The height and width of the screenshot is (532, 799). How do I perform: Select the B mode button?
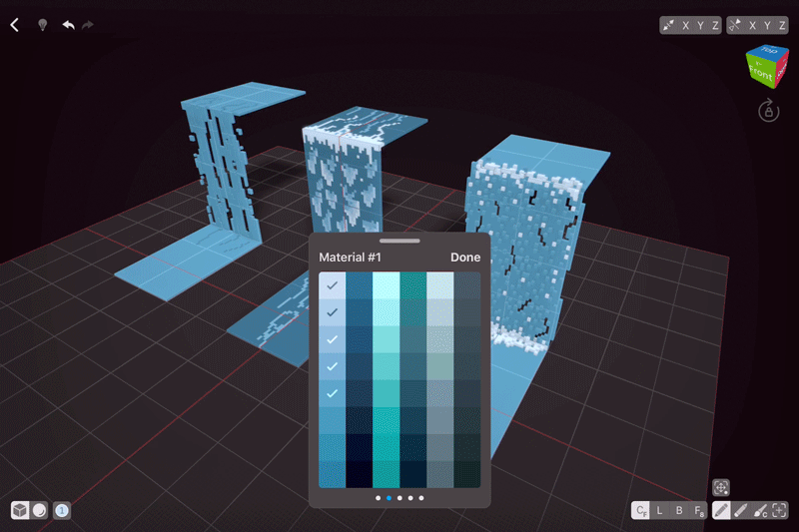tap(679, 510)
